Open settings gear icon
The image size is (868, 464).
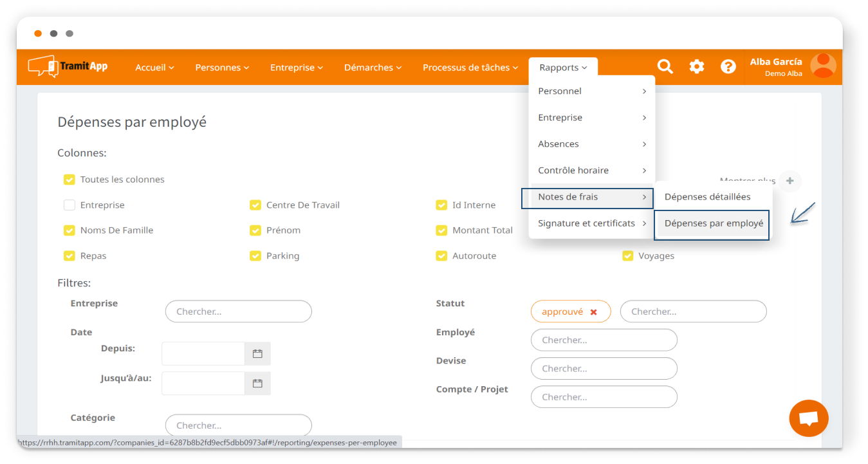pyautogui.click(x=696, y=66)
